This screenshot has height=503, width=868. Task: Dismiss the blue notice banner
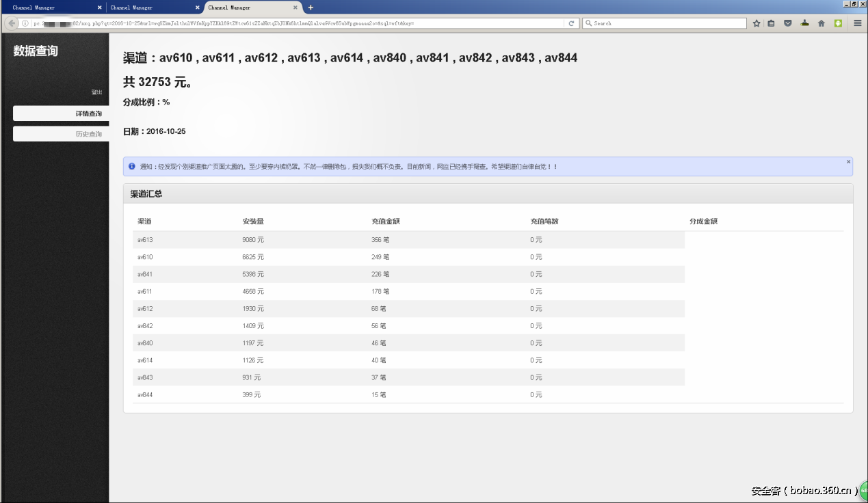[x=848, y=162]
